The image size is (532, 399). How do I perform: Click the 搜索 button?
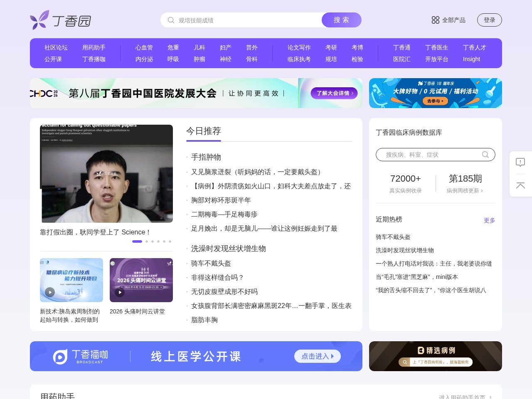342,20
